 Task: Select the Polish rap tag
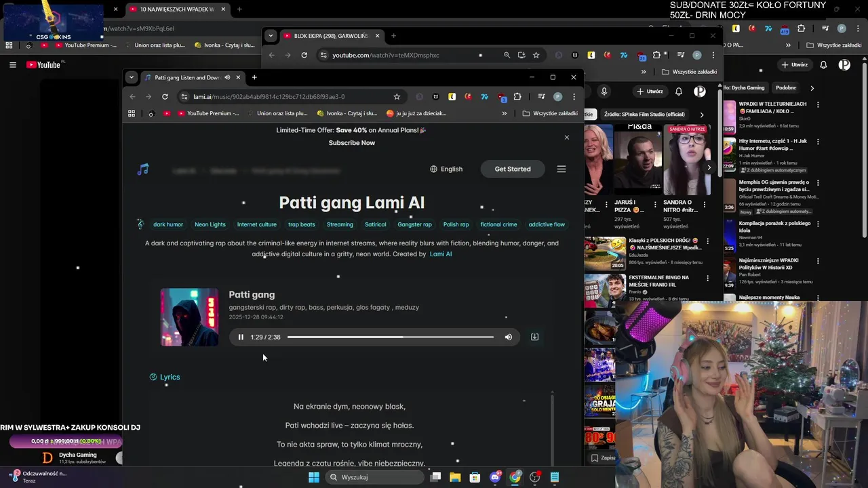pyautogui.click(x=456, y=224)
